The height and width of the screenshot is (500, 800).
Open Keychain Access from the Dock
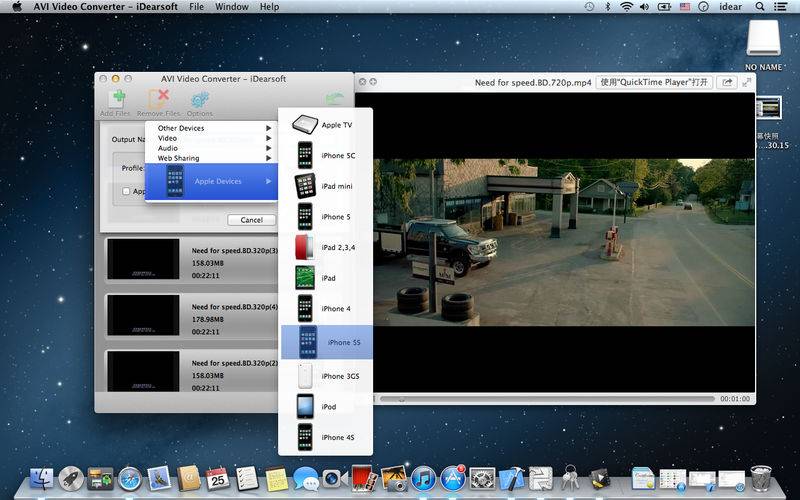pyautogui.click(x=570, y=479)
